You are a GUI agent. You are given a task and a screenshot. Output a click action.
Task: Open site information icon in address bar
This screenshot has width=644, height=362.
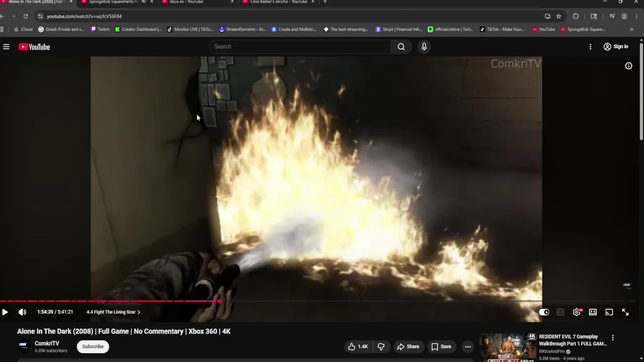point(40,16)
